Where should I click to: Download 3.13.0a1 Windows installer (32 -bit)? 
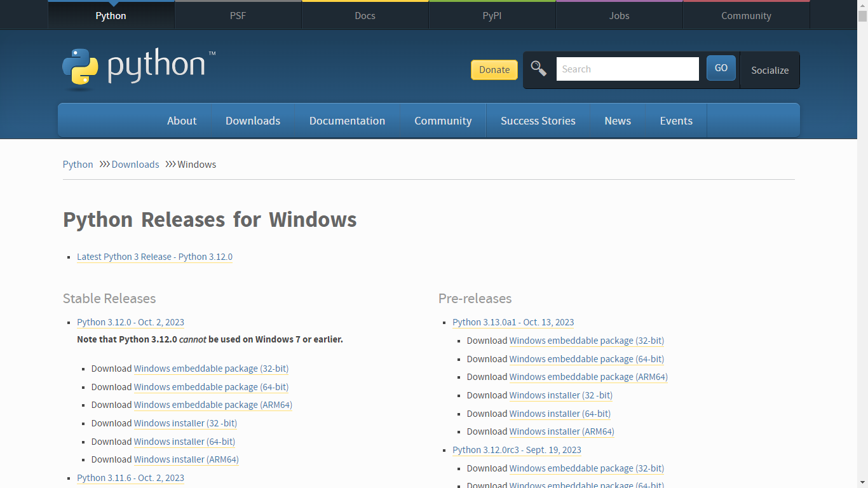pos(561,395)
